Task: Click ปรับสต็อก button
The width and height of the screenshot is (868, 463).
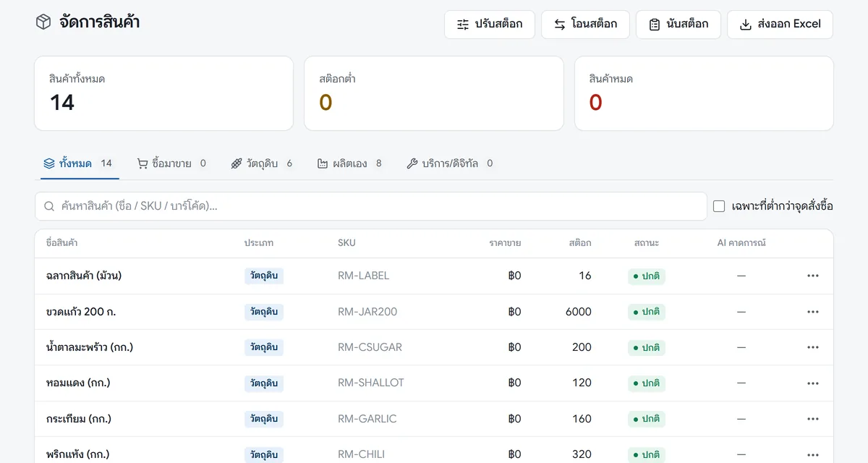Action: 490,25
